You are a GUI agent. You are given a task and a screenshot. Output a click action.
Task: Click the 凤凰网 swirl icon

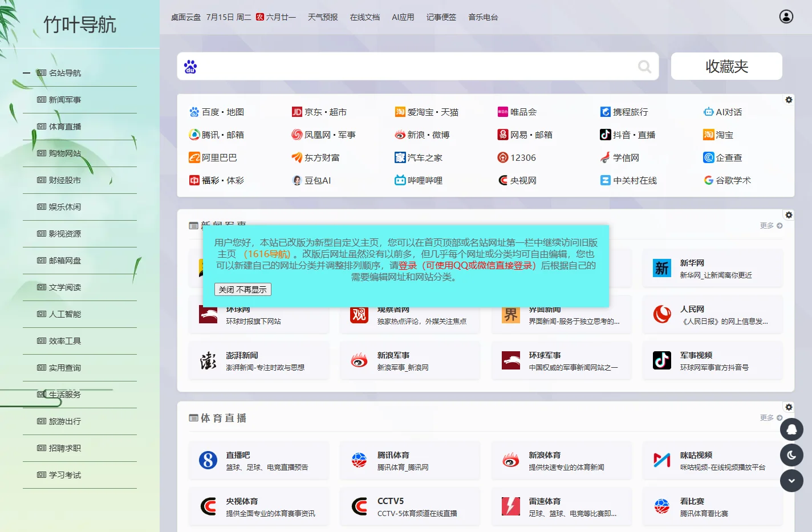(297, 135)
